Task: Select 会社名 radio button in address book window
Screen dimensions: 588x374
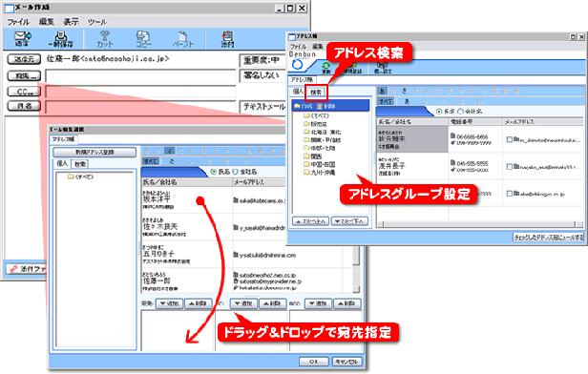Action: coord(460,112)
